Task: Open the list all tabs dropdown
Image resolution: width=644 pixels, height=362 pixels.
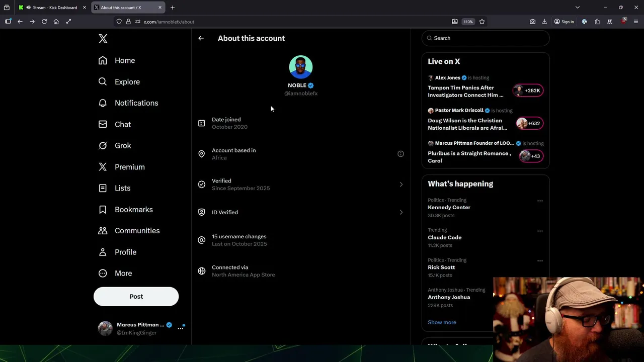Action: tap(578, 8)
